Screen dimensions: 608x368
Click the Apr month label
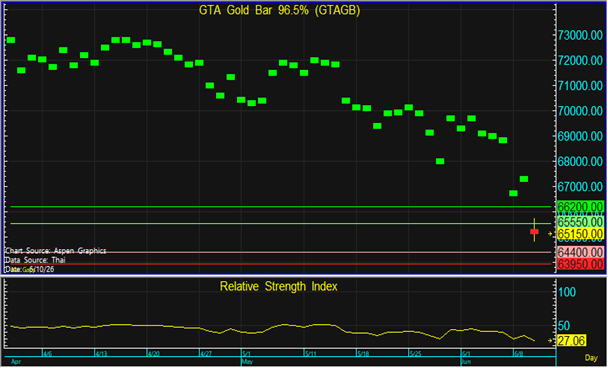pos(16,362)
